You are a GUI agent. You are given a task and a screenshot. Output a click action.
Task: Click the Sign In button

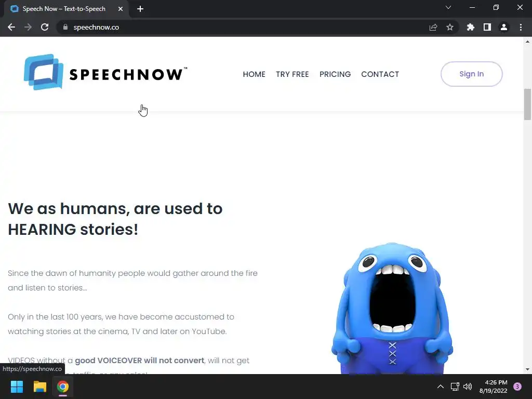click(x=472, y=74)
